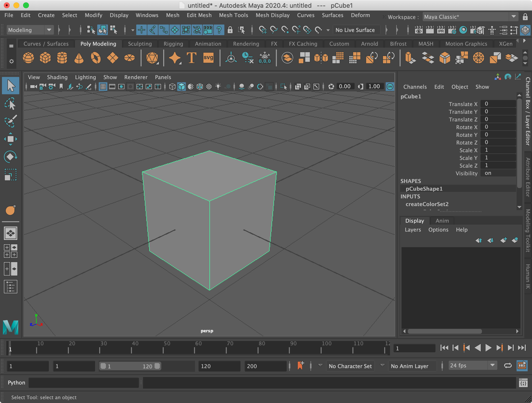Viewport: 532px width, 403px height.
Task: Click the SVG tool shelf icon
Action: pos(208,58)
